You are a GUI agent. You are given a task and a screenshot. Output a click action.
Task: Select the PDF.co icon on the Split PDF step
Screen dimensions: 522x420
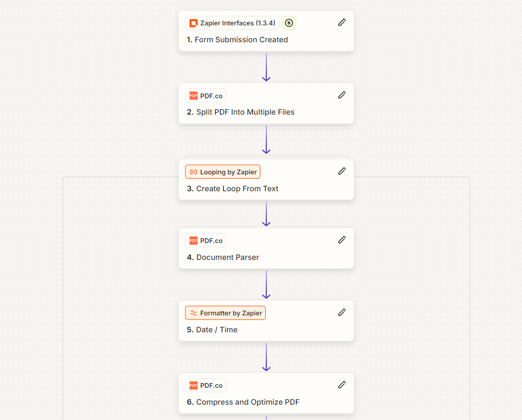[x=193, y=95]
